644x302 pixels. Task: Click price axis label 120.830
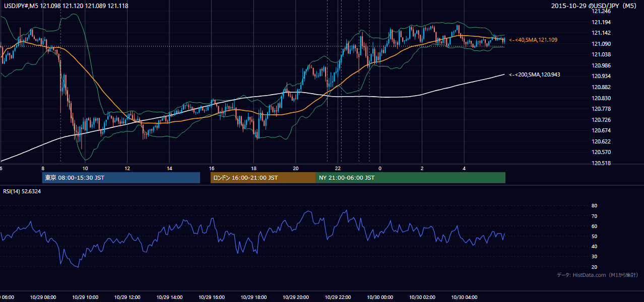coord(601,98)
